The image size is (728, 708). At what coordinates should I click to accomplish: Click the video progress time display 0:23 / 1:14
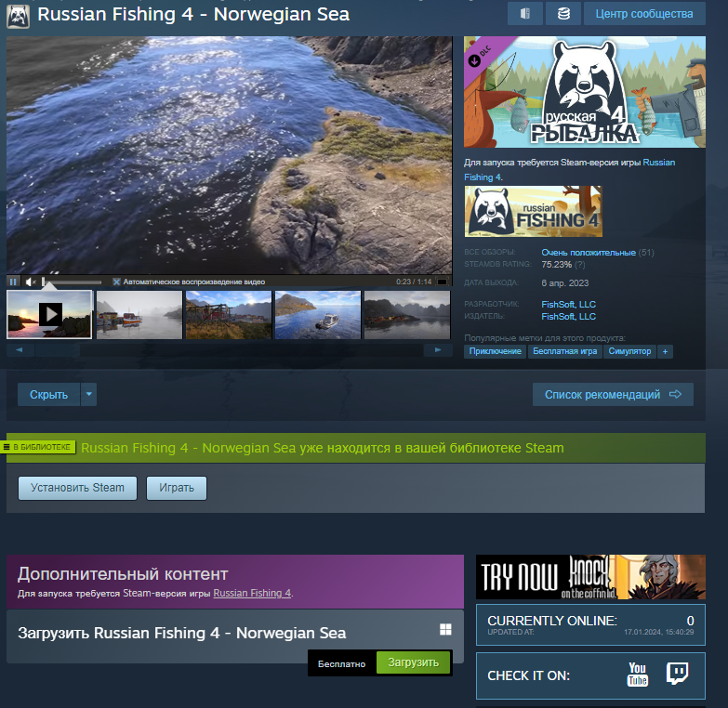click(414, 282)
